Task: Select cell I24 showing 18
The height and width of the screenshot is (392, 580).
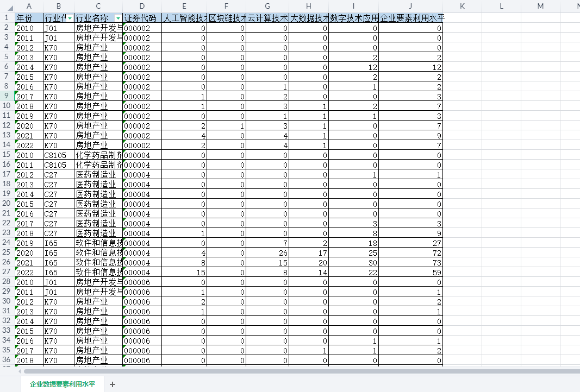Action: 354,243
